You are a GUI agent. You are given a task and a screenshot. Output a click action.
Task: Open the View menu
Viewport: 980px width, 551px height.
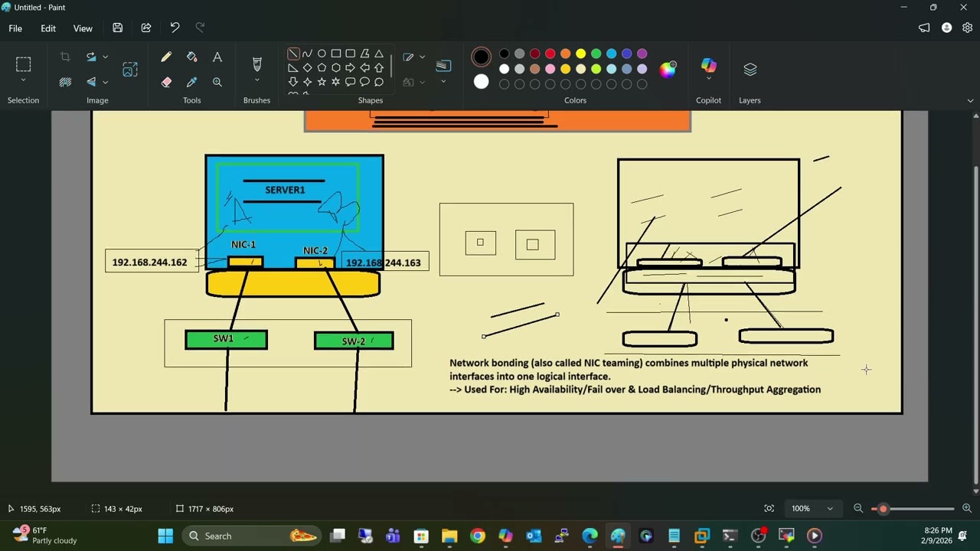pos(83,28)
